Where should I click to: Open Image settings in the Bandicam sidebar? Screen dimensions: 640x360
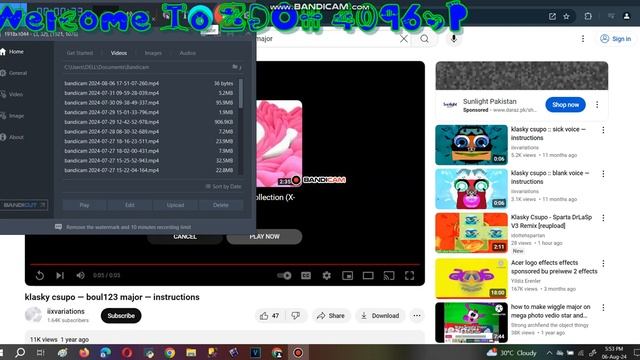pos(13,116)
